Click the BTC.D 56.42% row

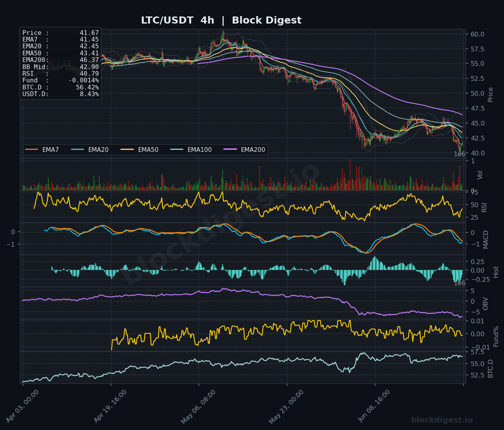[x=60, y=87]
